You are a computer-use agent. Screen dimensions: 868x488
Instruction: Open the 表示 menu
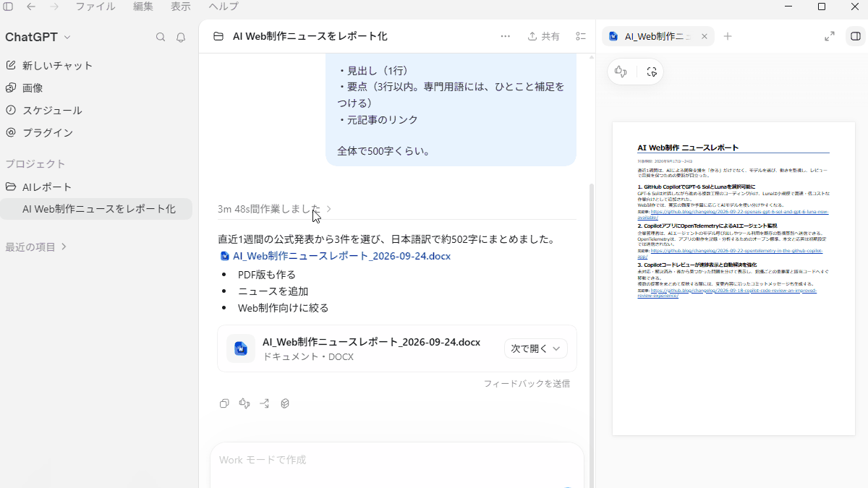coord(181,7)
